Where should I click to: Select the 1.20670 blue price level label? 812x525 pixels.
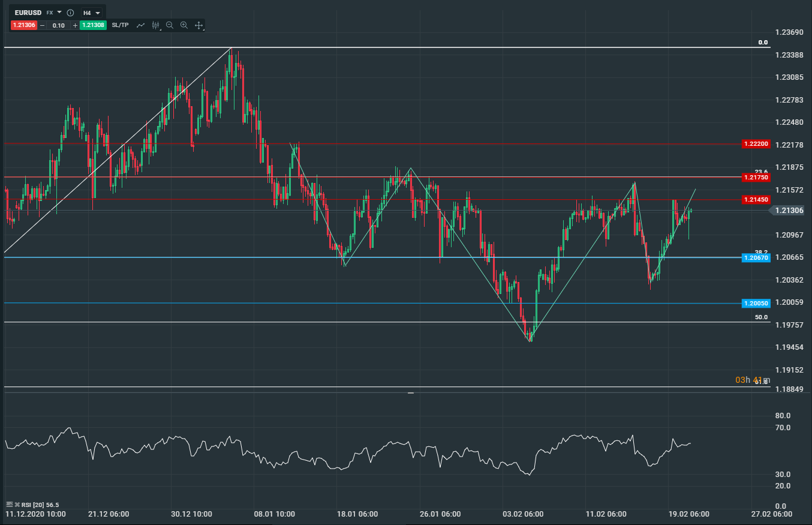pyautogui.click(x=756, y=257)
